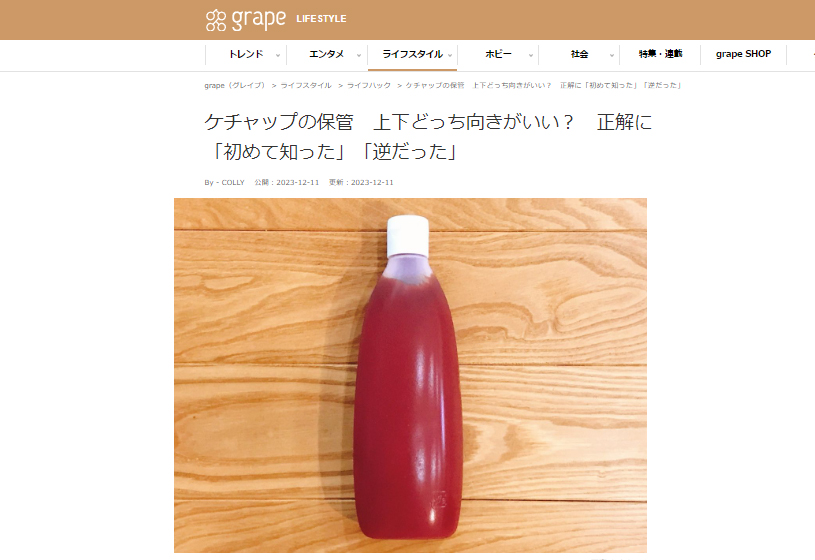This screenshot has width=815, height=560.
Task: Click the ライフスタイル breadcrumb link
Action: click(x=306, y=85)
